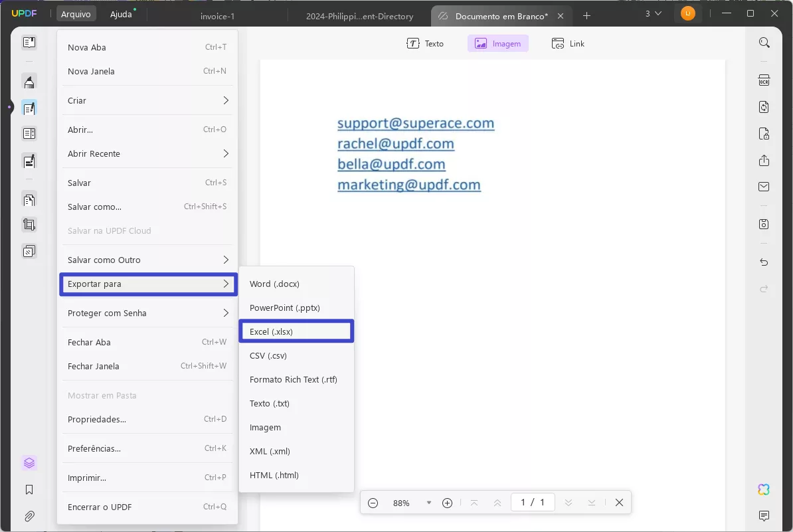
Task: Expand the Proteger com Senha submenu
Action: point(147,313)
